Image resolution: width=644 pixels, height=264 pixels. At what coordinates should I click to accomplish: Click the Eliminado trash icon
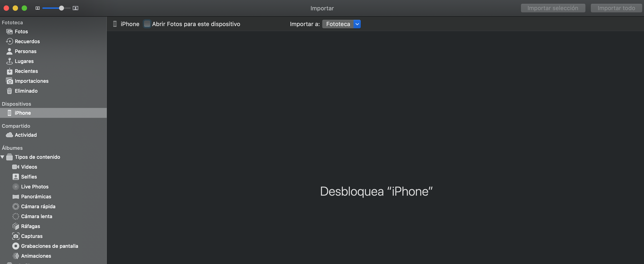coord(9,91)
